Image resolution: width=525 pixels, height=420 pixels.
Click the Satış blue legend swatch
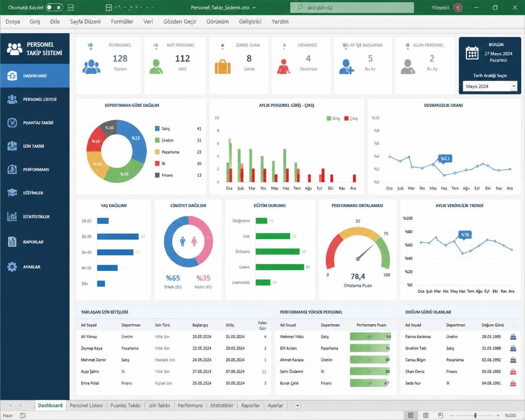click(157, 128)
